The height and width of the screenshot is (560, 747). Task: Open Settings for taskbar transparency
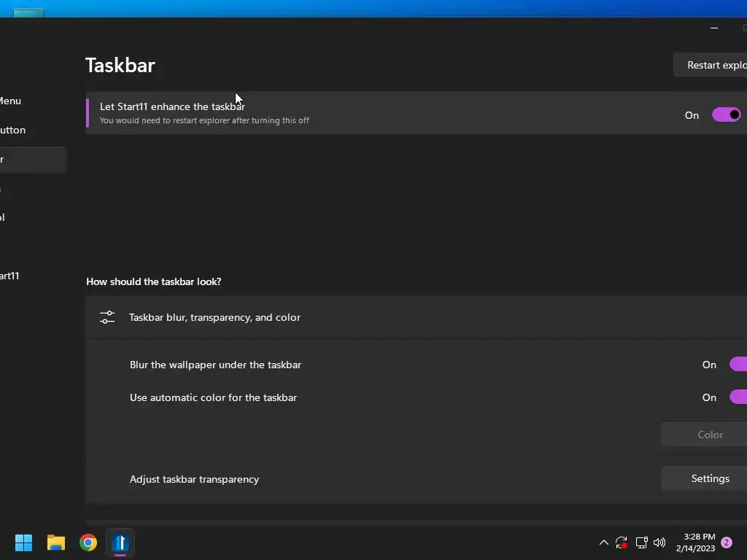705,478
